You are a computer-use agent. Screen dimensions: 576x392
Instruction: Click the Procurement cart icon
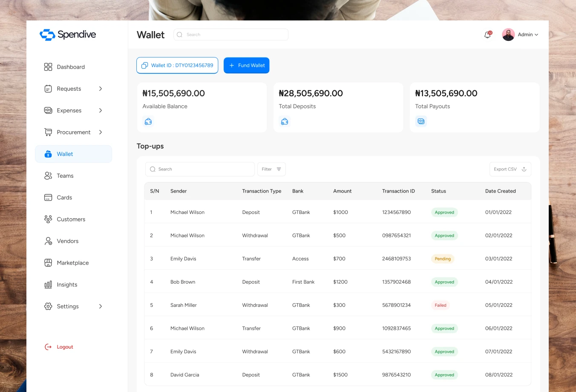pos(48,132)
